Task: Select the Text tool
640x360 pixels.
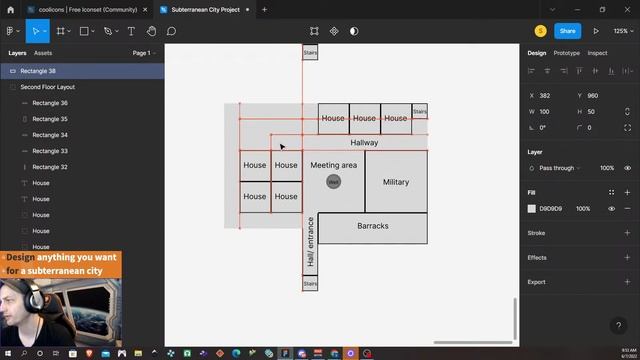Action: coord(131,31)
